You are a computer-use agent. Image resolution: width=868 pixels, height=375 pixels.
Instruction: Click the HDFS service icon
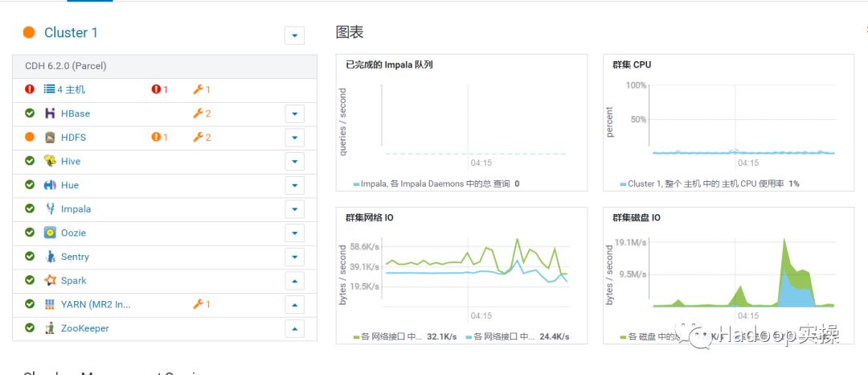coord(50,138)
